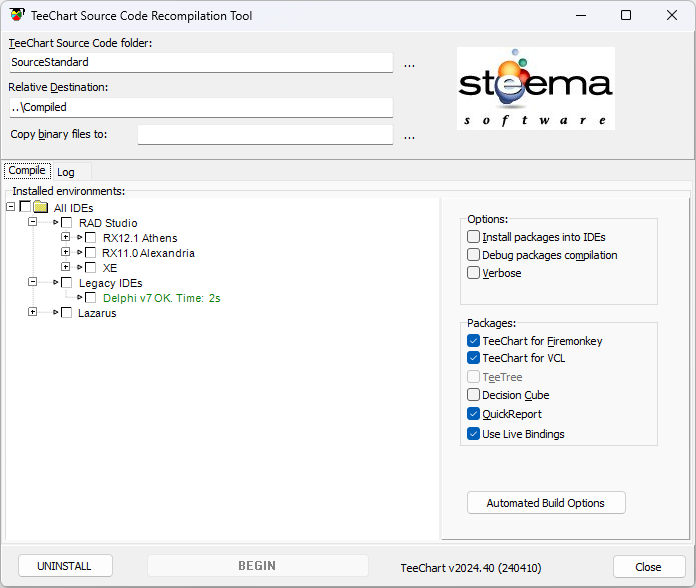This screenshot has width=696, height=588.
Task: Select the Delphi v7 checkbox
Action: (91, 297)
